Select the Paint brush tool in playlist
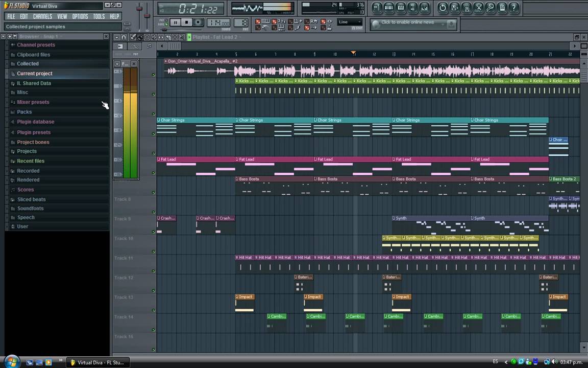Screen dimensions: 588x368 pos(140,37)
